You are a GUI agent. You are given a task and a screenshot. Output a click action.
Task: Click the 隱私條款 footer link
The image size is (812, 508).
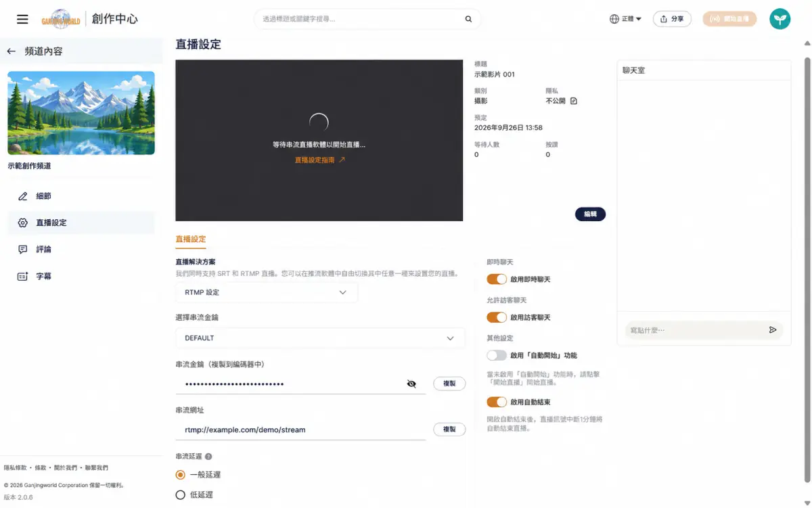[x=16, y=468]
